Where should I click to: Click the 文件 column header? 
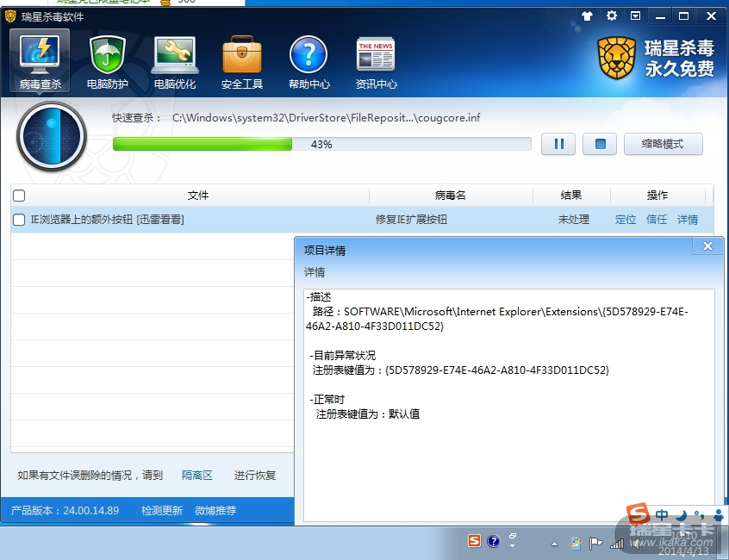click(x=197, y=196)
